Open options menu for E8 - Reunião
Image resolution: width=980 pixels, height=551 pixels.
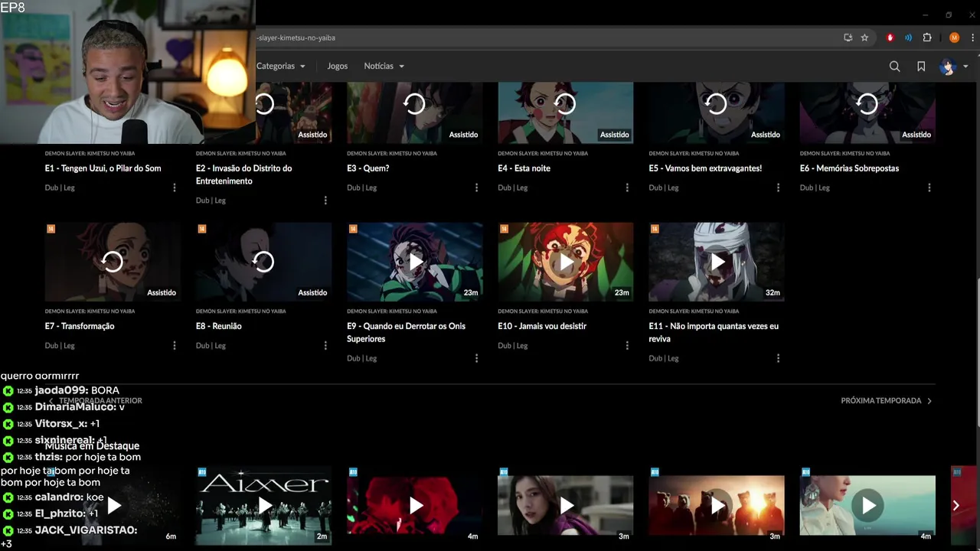tap(325, 345)
